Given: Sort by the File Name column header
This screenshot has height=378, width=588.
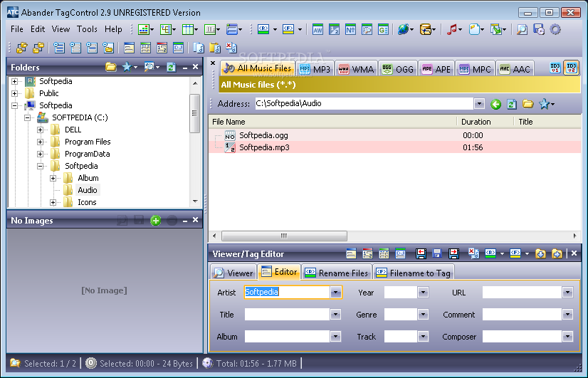Looking at the screenshot, I should click(229, 122).
